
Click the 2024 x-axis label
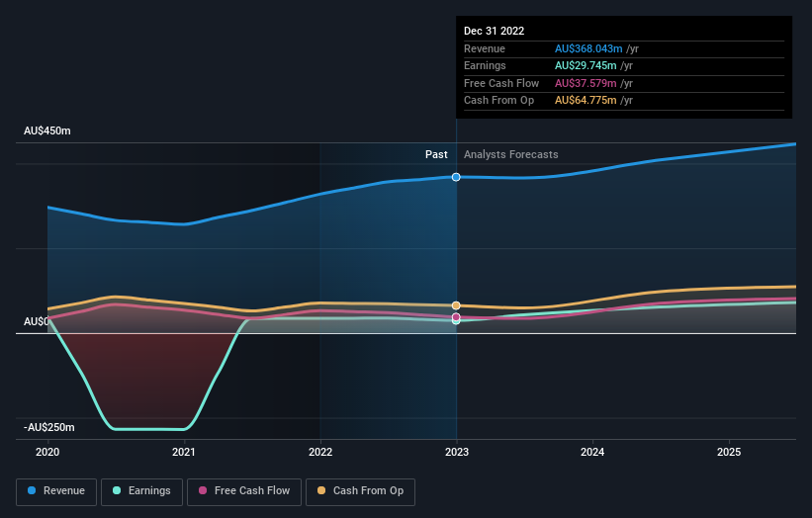[x=592, y=453]
